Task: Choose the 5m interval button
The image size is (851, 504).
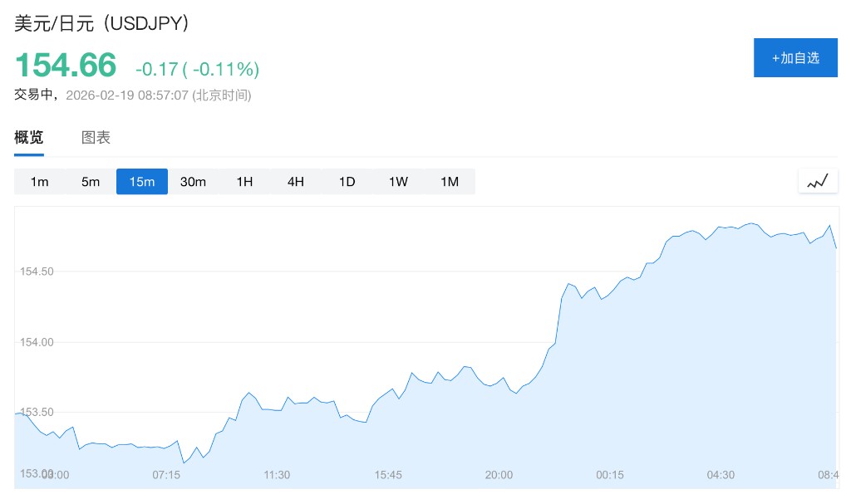Action: tap(91, 182)
